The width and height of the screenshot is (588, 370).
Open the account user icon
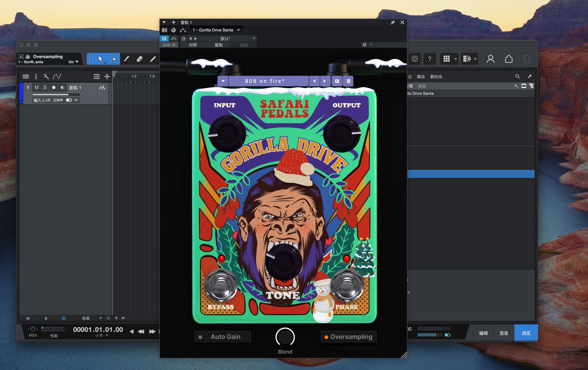click(x=490, y=59)
